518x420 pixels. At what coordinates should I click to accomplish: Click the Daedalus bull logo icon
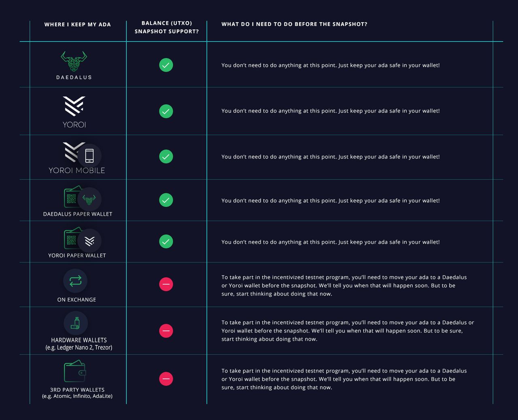74,62
